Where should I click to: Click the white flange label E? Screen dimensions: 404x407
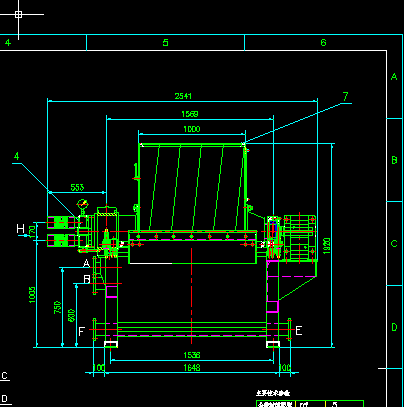coord(299,331)
